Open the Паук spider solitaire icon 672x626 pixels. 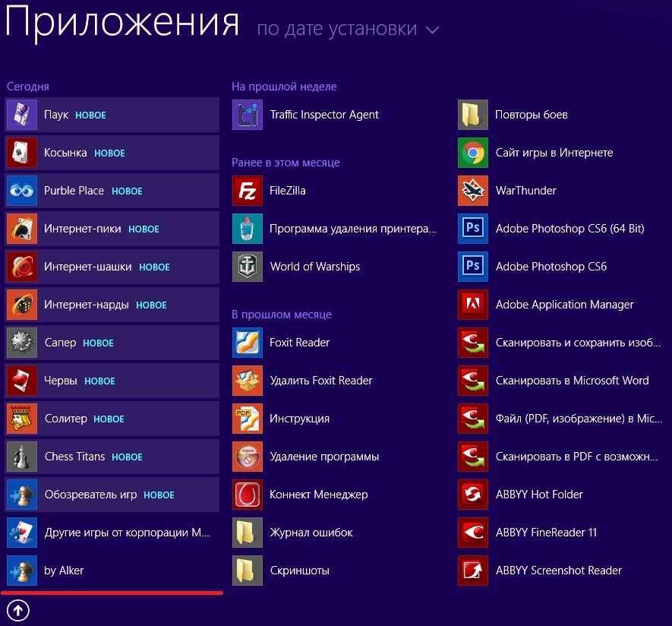click(x=21, y=115)
